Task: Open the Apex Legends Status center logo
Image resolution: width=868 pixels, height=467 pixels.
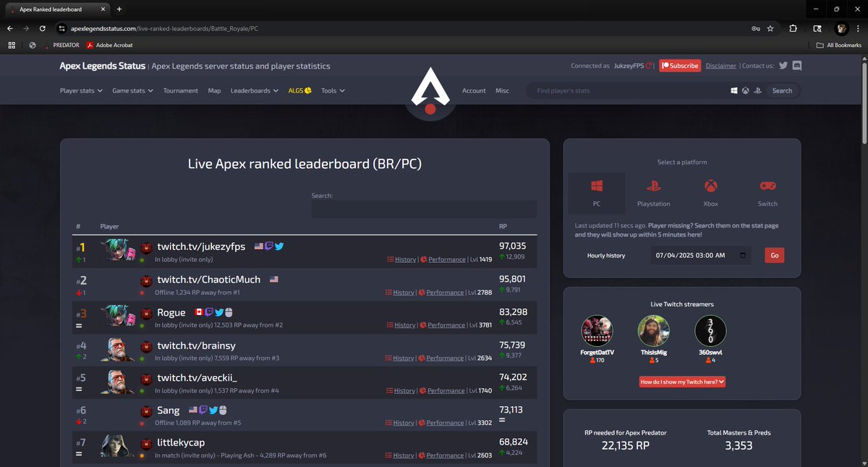Action: pyautogui.click(x=430, y=91)
